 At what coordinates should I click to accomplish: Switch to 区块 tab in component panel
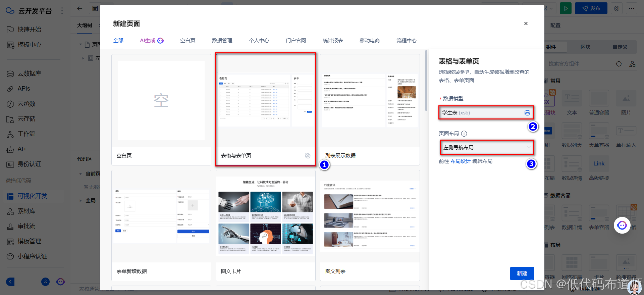pos(585,47)
